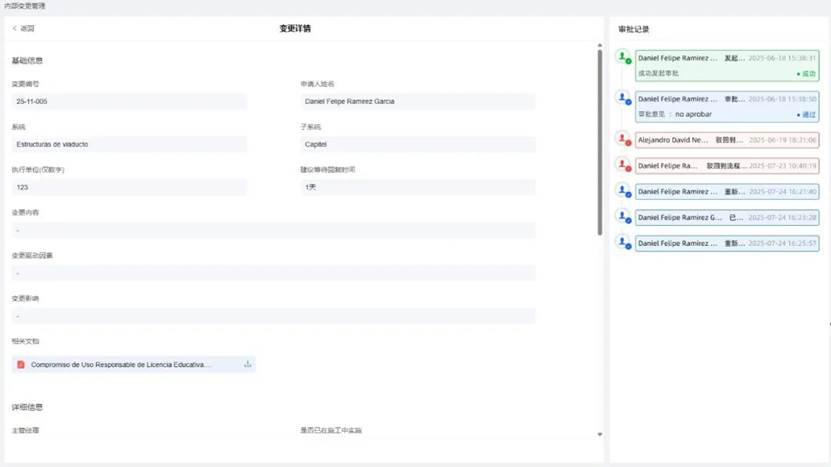The height and width of the screenshot is (467, 831).
Task: Click the scroll up arrow of detail panel
Action: [x=600, y=46]
